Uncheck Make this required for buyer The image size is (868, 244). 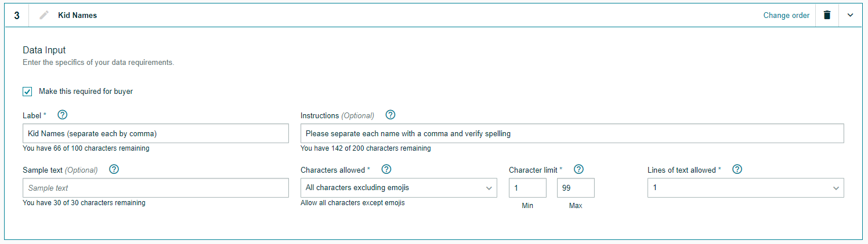[27, 92]
